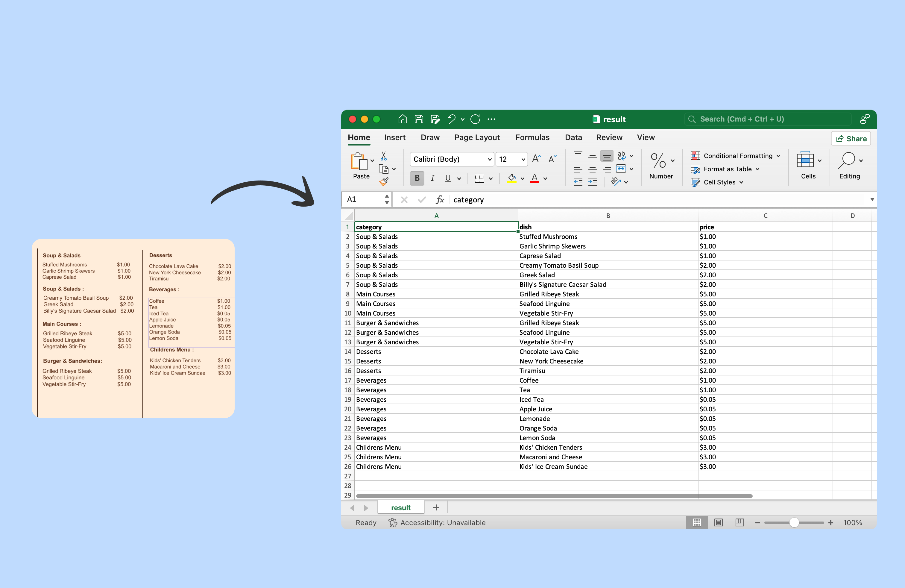Click the Share button
Screen dimensions: 905x588
point(851,138)
